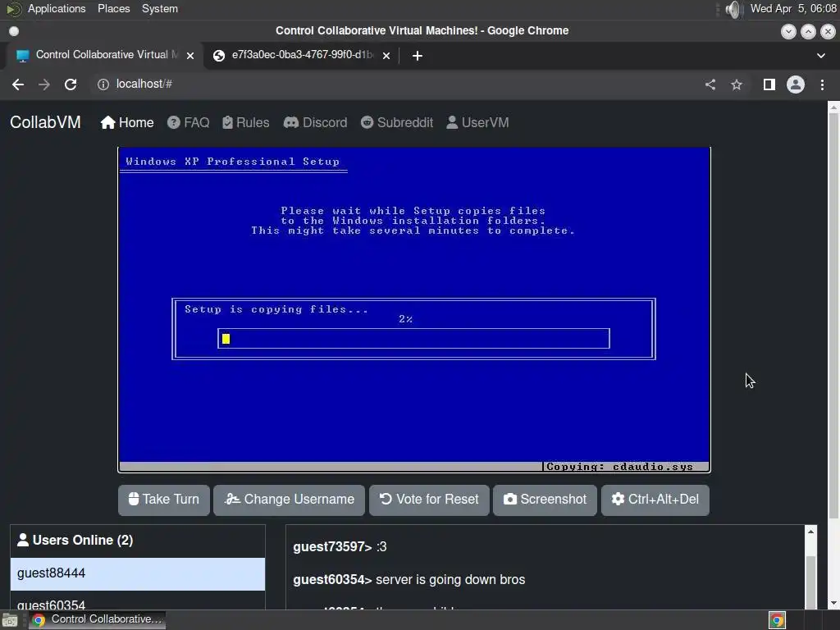Viewport: 840px width, 630px height.
Task: Open the System menu
Action: [x=160, y=8]
